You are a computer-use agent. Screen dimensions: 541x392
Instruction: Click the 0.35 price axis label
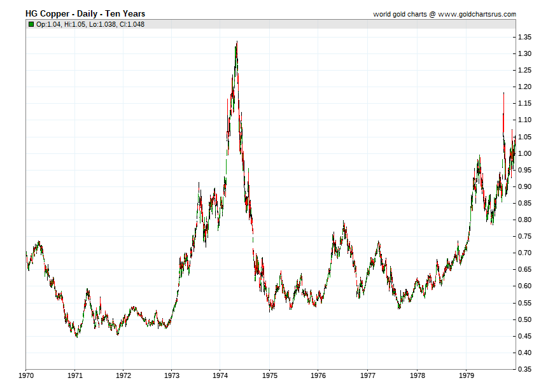pos(525,370)
